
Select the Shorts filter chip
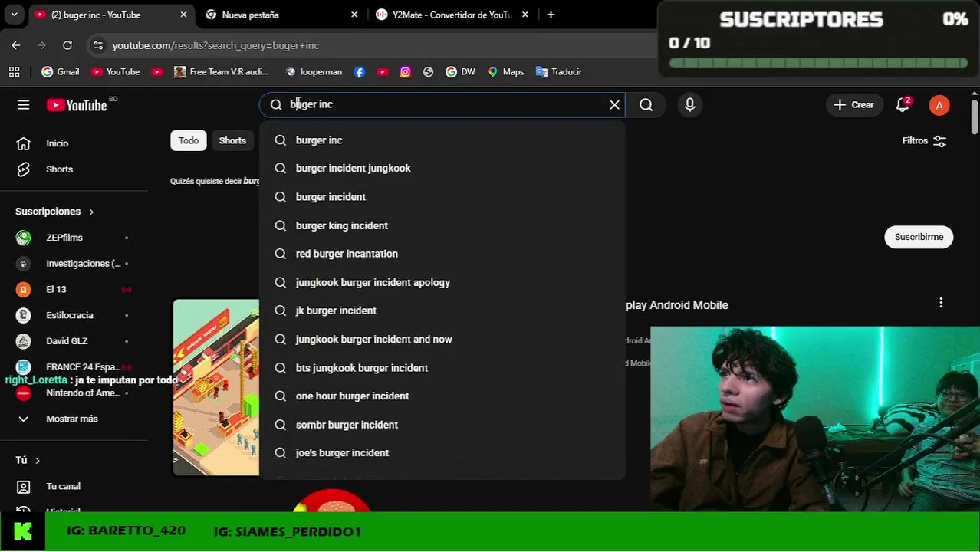pyautogui.click(x=232, y=140)
